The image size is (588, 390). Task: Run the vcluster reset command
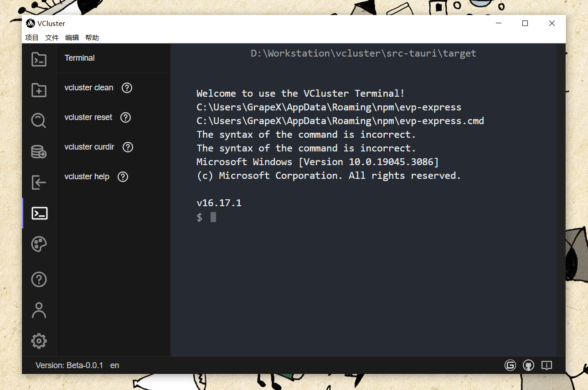point(88,117)
